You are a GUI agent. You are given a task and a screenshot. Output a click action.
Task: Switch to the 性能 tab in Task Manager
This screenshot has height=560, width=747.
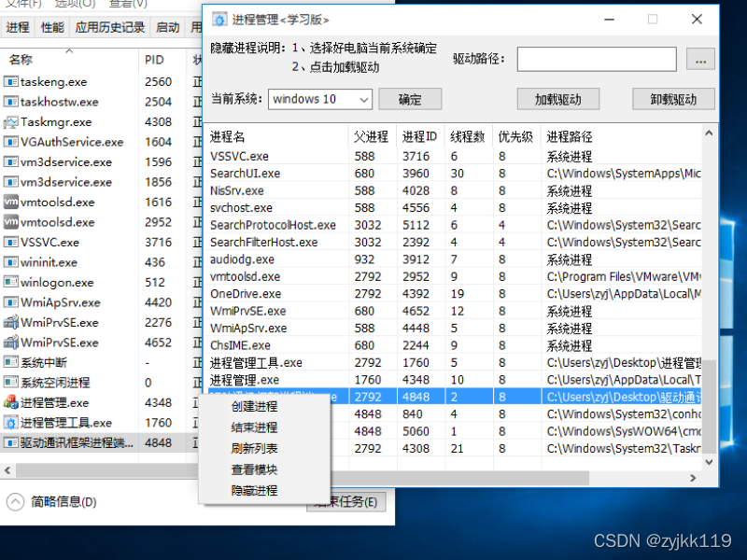(x=52, y=27)
